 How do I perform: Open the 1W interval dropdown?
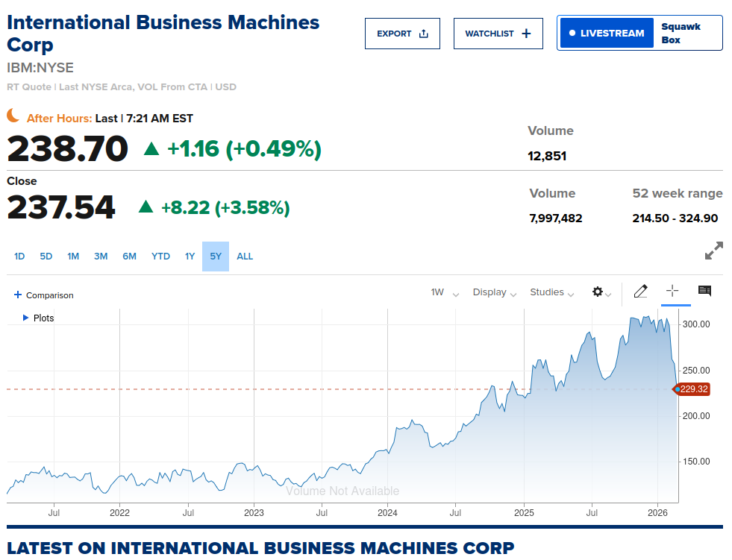(x=445, y=292)
